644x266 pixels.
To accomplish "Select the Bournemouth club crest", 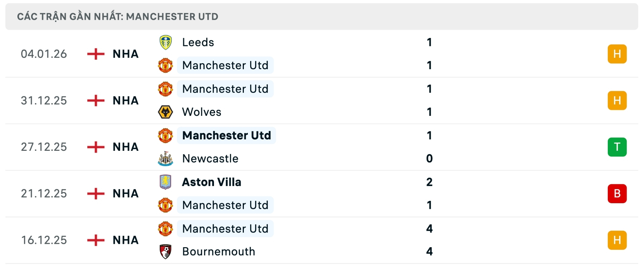I will 165,252.
